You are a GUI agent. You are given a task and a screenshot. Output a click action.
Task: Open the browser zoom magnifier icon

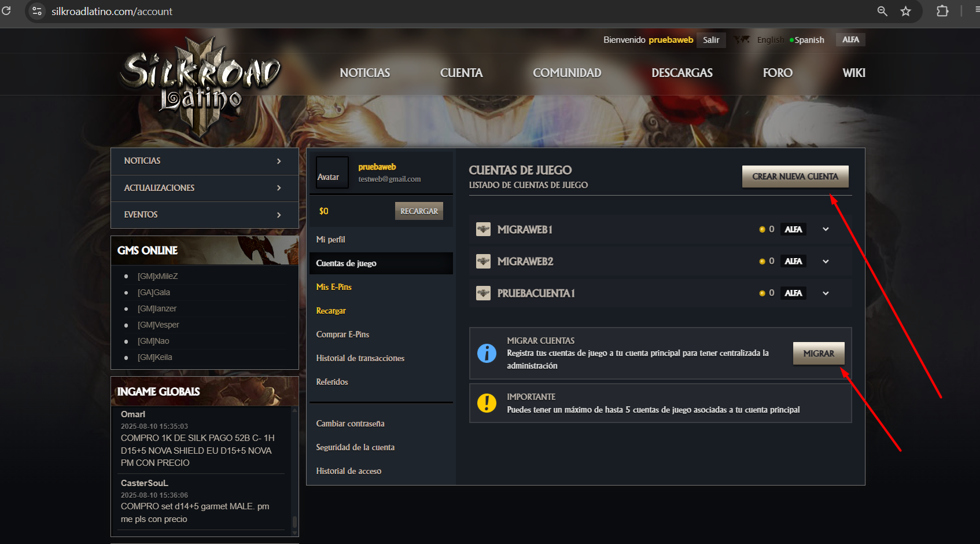(x=882, y=11)
